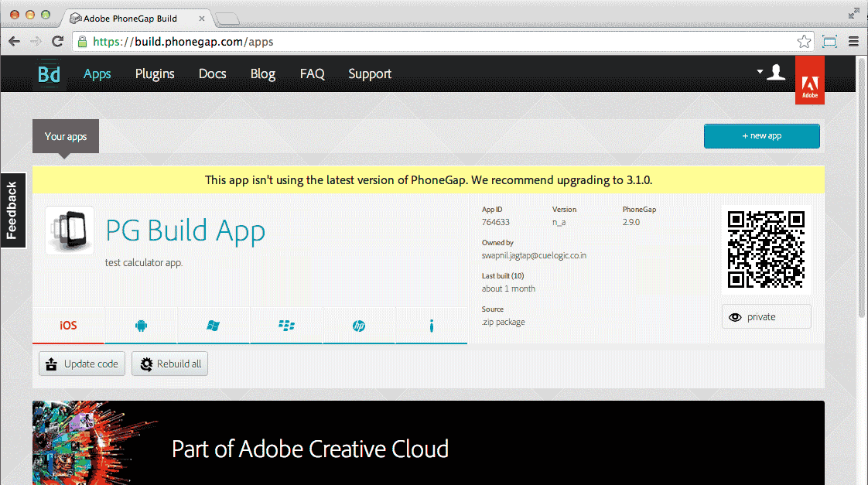Viewport: 868px width, 485px height.
Task: Bookmark this page with the star icon
Action: point(805,42)
